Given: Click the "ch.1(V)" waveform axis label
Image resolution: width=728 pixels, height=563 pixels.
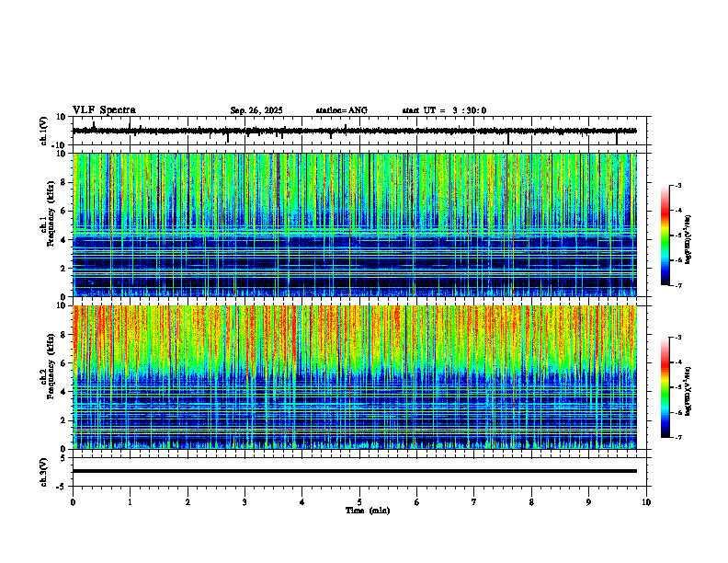Looking at the screenshot, I should click(x=44, y=131).
